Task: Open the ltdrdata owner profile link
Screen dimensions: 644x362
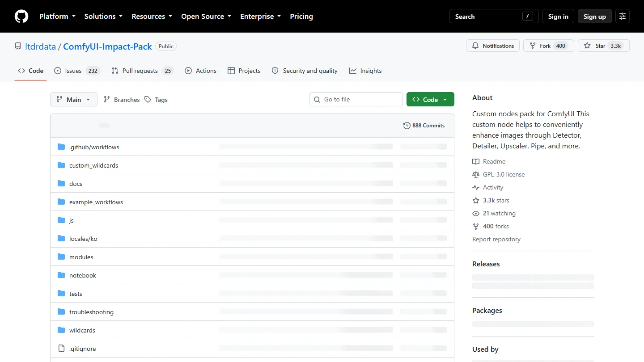Action: (x=41, y=46)
